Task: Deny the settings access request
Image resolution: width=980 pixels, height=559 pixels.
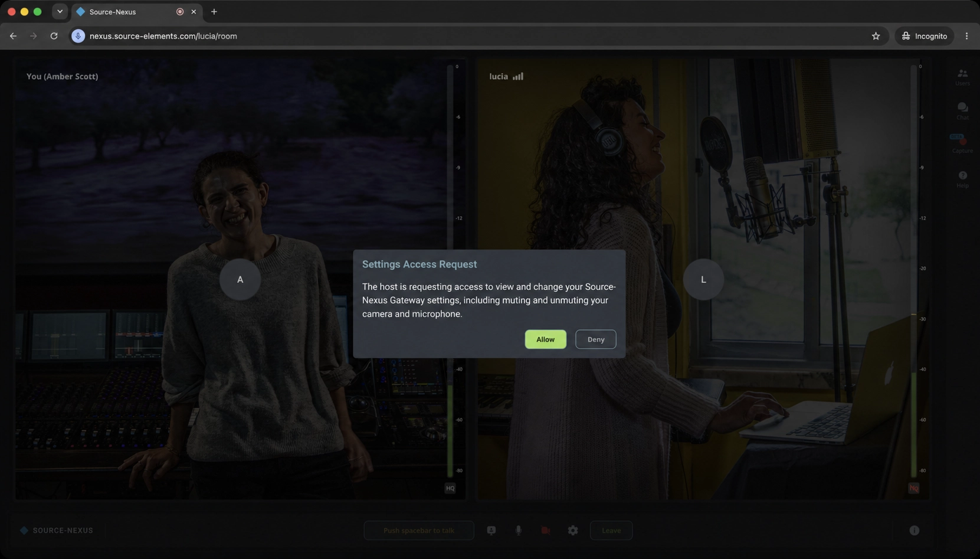Action: coord(595,339)
